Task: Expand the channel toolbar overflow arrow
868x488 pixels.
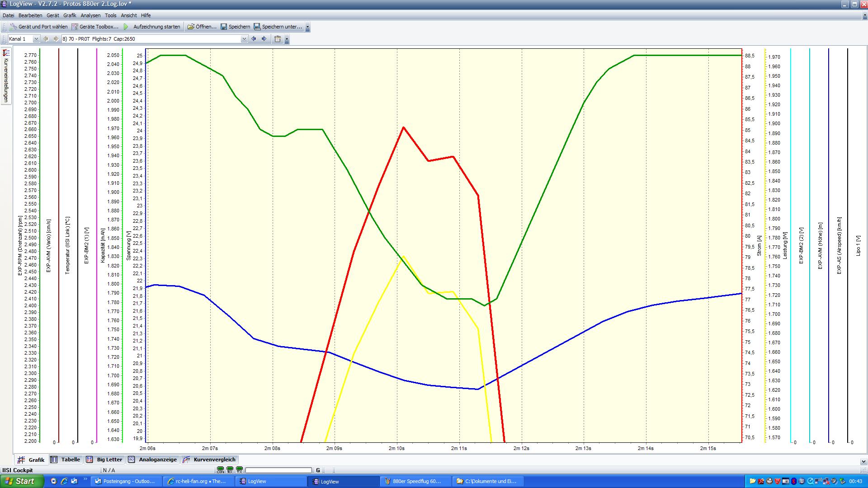Action: [x=287, y=39]
